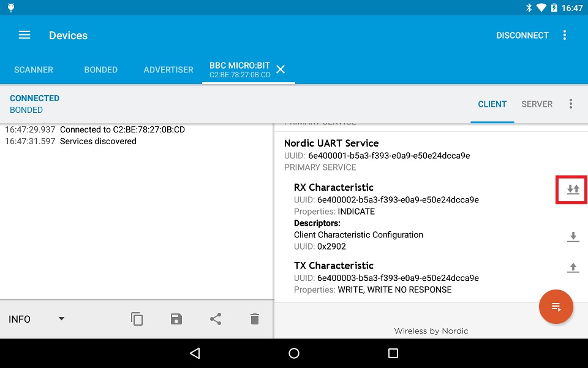Tap the Android recent apps button
The height and width of the screenshot is (368, 588).
point(393,353)
